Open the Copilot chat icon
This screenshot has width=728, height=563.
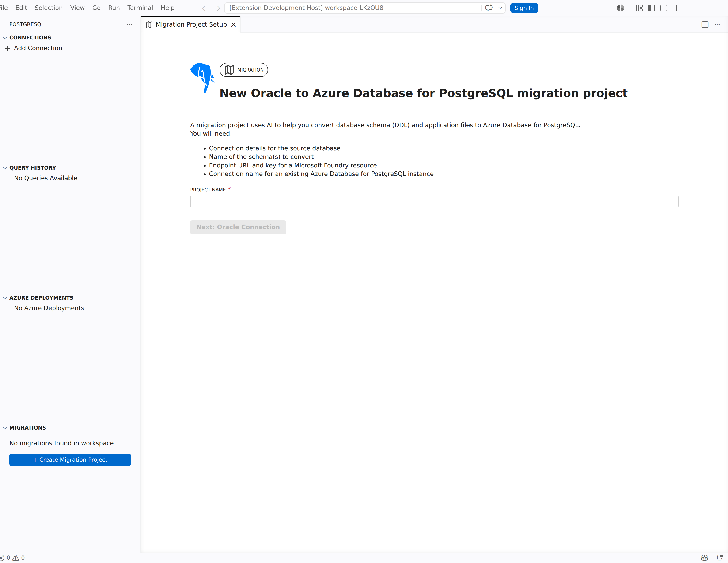489,8
